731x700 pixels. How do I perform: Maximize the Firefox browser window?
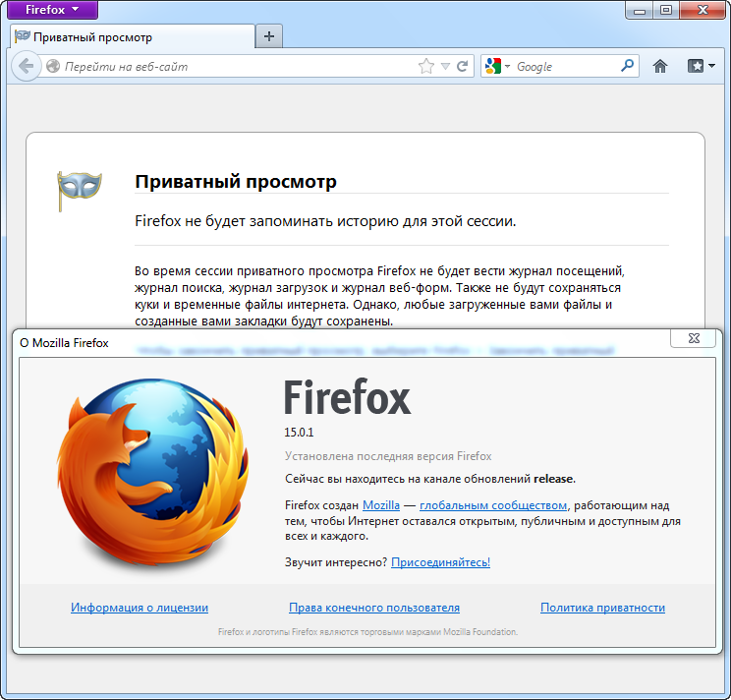click(x=666, y=10)
